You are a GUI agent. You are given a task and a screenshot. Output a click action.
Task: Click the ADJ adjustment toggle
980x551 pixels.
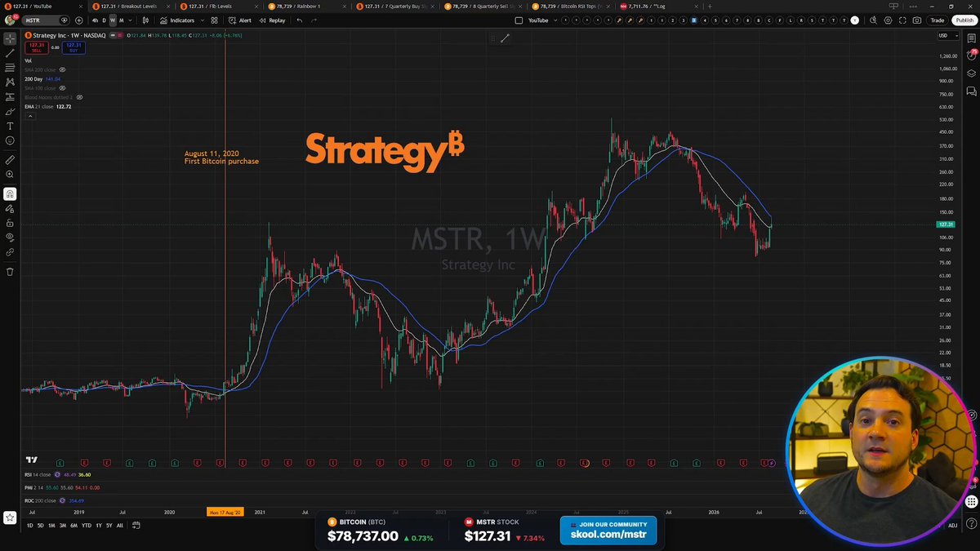pos(952,525)
